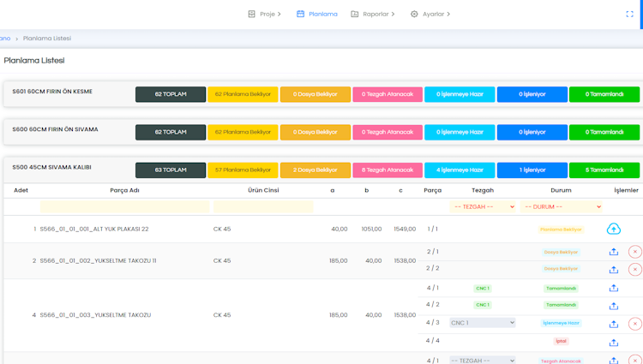The image size is (643, 364).
Task: Click 62 Planlama Bekliyor for S600
Action: coord(243,132)
